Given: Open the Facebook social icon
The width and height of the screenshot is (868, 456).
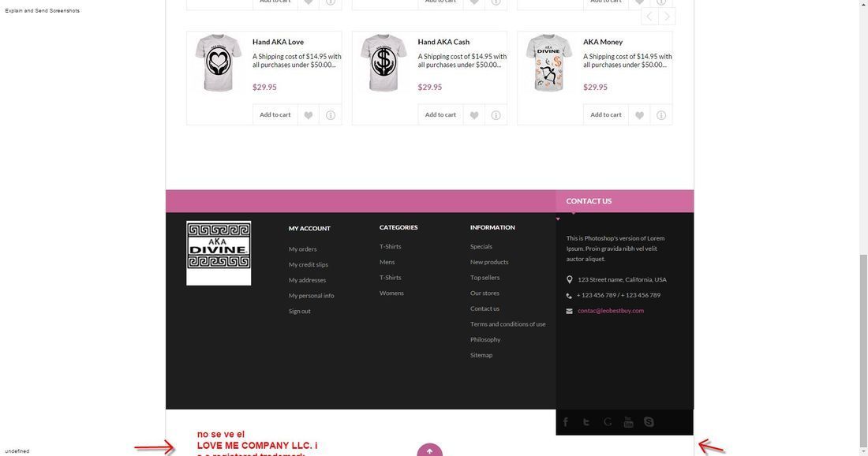Looking at the screenshot, I should point(565,422).
